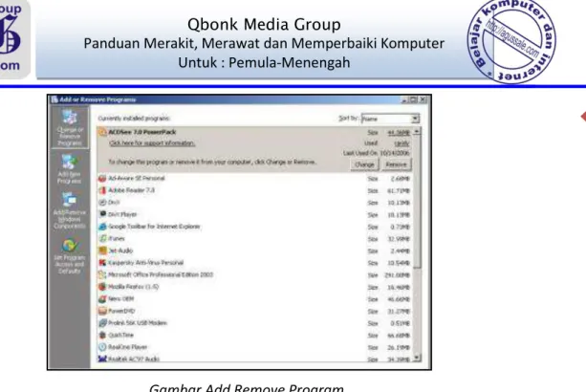Click the Microsoft Office Professional 2003 icon
The width and height of the screenshot is (586, 392).
pos(102,274)
